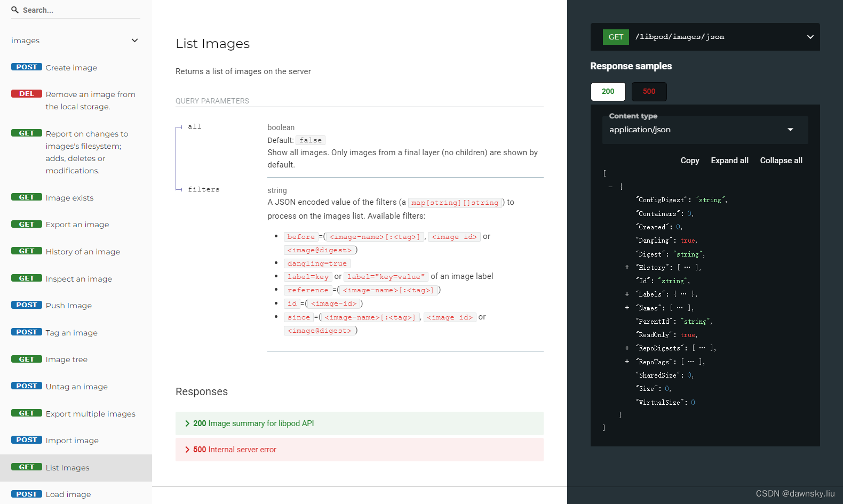Click the 'map[string][]string' type code
Screen dimensions: 843x504
pos(455,203)
